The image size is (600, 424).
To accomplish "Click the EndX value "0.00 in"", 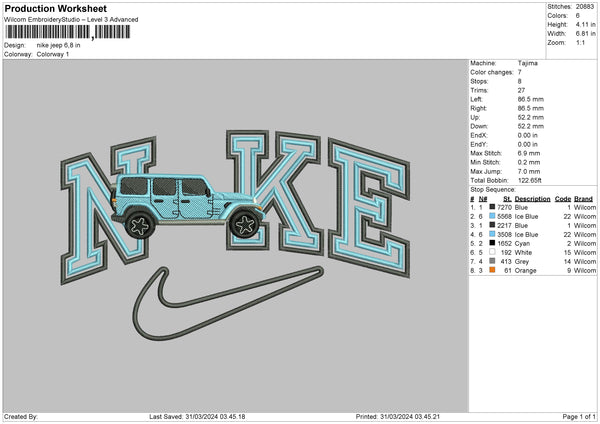I will click(528, 135).
